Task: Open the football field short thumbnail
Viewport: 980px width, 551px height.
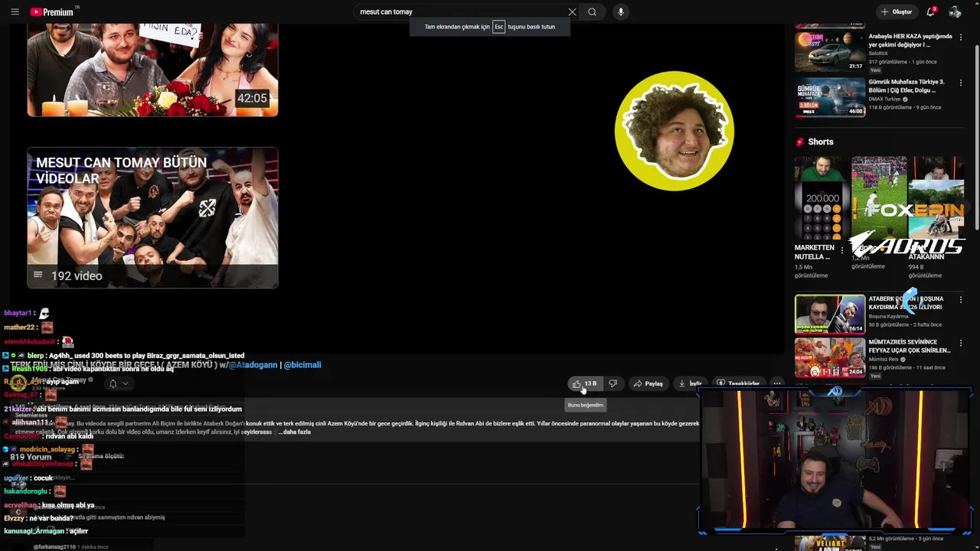Action: coord(878,198)
